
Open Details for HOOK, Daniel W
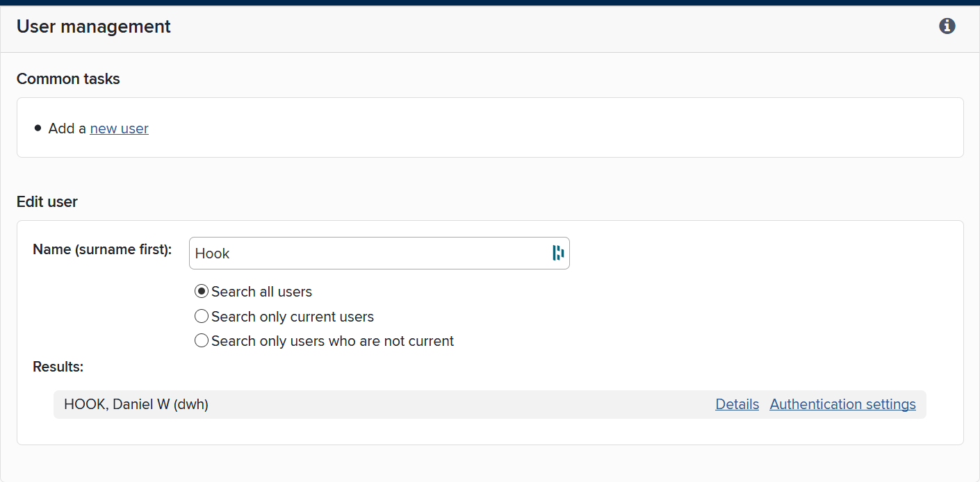[x=737, y=404]
